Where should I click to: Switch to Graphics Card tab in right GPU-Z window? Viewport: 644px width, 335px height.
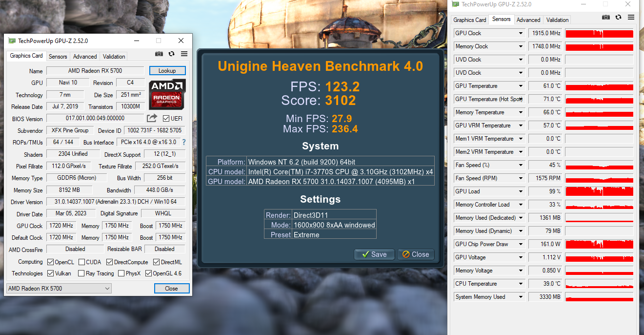(x=470, y=20)
